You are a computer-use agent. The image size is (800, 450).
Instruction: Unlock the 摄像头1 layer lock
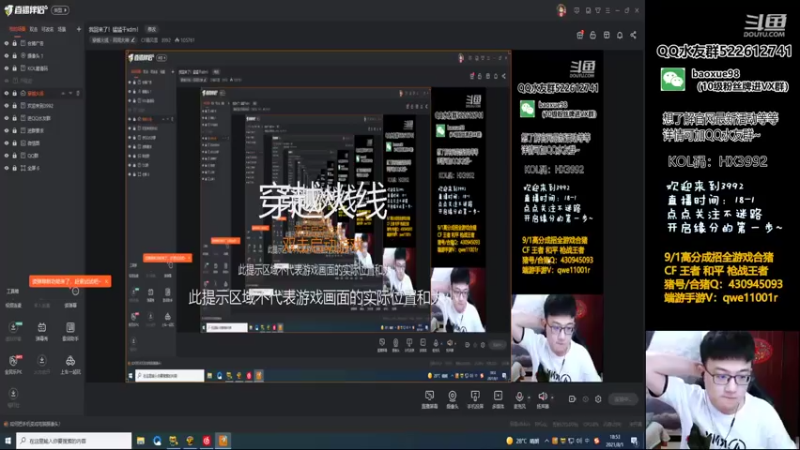[x=14, y=56]
